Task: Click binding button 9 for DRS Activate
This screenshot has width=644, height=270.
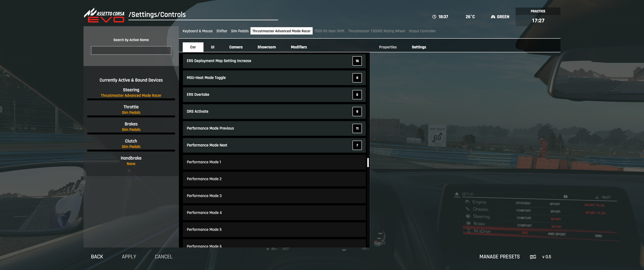Action: 357,111
